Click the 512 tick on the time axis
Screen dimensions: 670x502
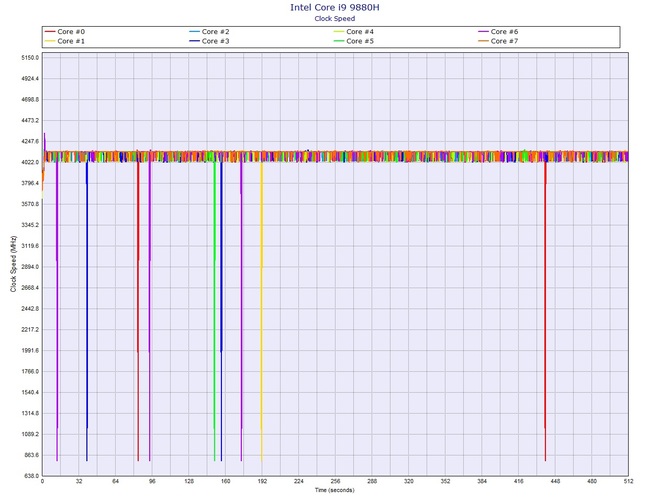tap(628, 481)
